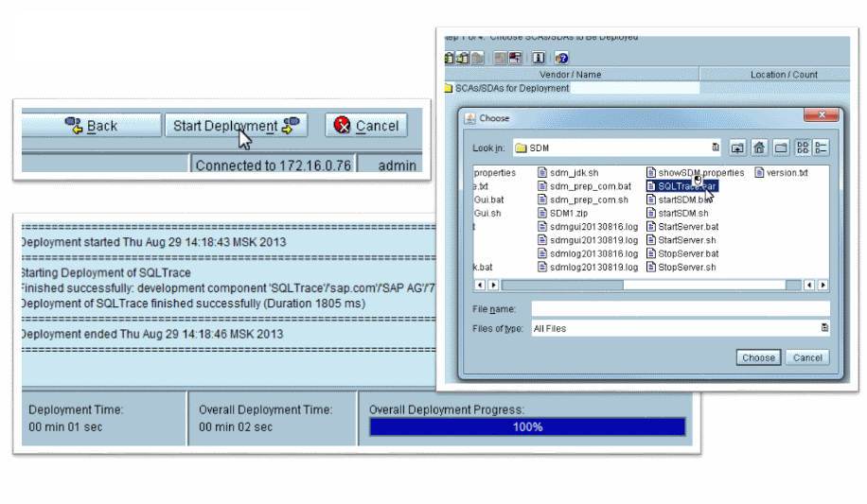867x504 pixels.
Task: Click 'Starting Deployment of SQLTrace' log line
Action: [x=106, y=272]
